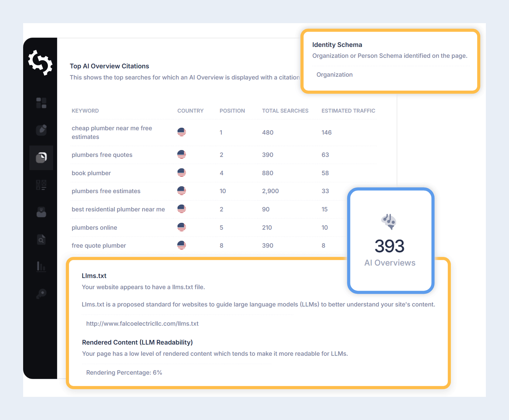
Task: Click the flag in plumbers online row
Action: 181,227
